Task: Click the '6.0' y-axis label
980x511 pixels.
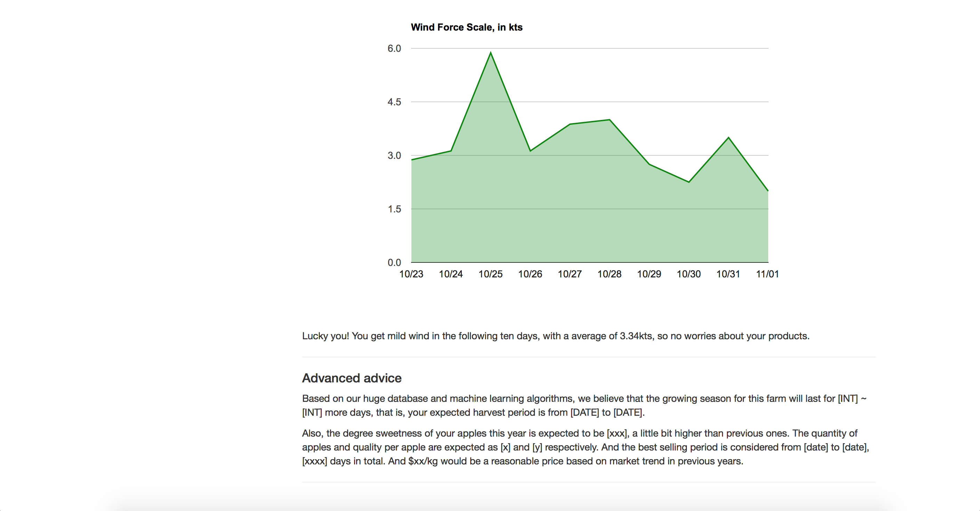Action: 394,48
